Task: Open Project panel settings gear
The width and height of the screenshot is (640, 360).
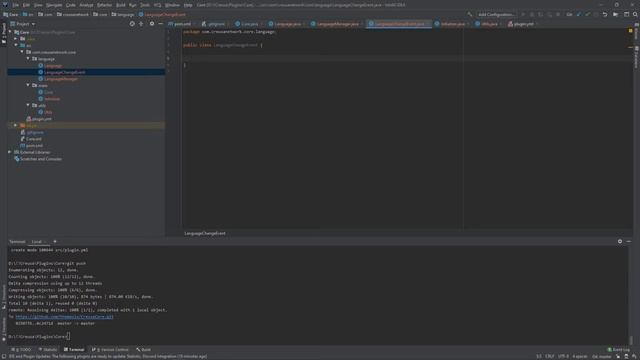Action: (x=152, y=24)
